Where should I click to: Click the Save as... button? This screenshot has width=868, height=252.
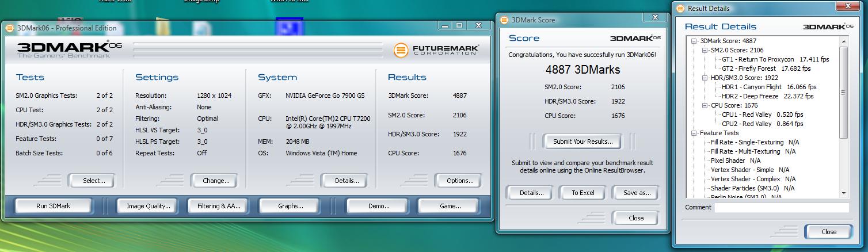(x=637, y=193)
